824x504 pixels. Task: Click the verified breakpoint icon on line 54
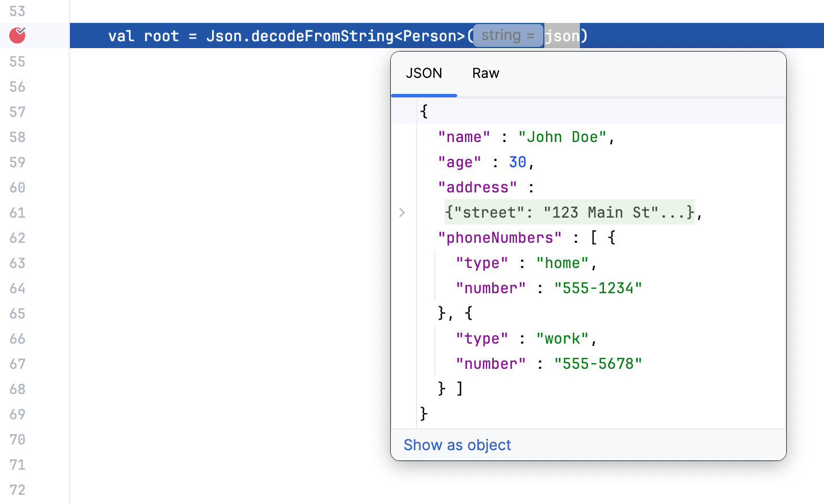tap(17, 35)
